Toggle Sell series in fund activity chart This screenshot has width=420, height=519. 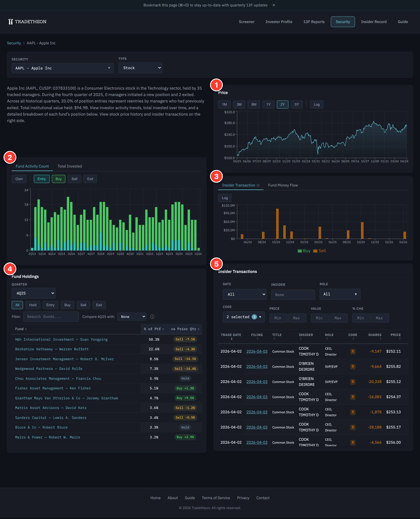click(74, 179)
